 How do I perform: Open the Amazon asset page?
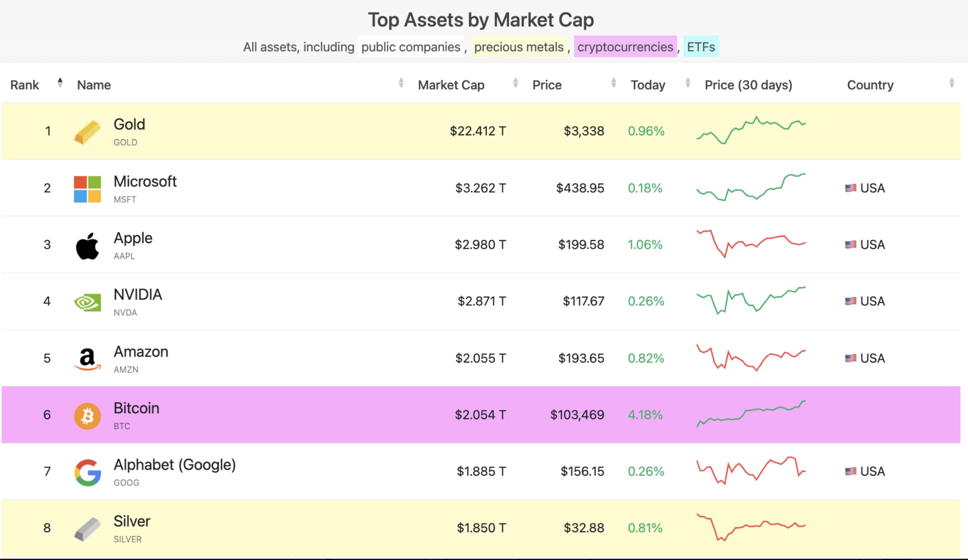(141, 351)
